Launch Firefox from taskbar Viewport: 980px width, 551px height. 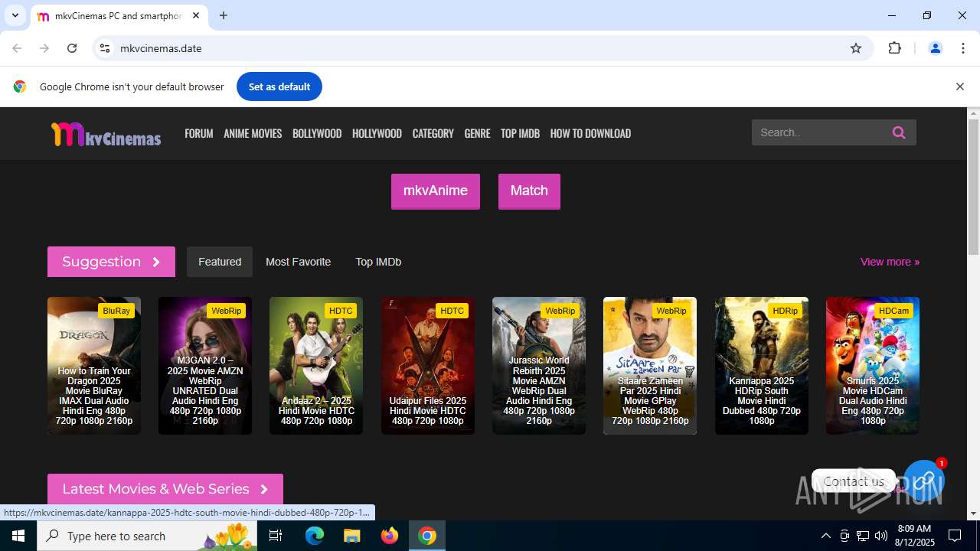390,536
